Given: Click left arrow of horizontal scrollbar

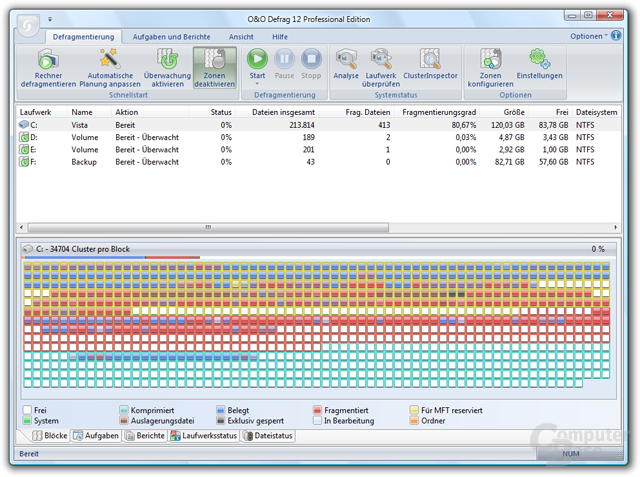Looking at the screenshot, I should 22,227.
